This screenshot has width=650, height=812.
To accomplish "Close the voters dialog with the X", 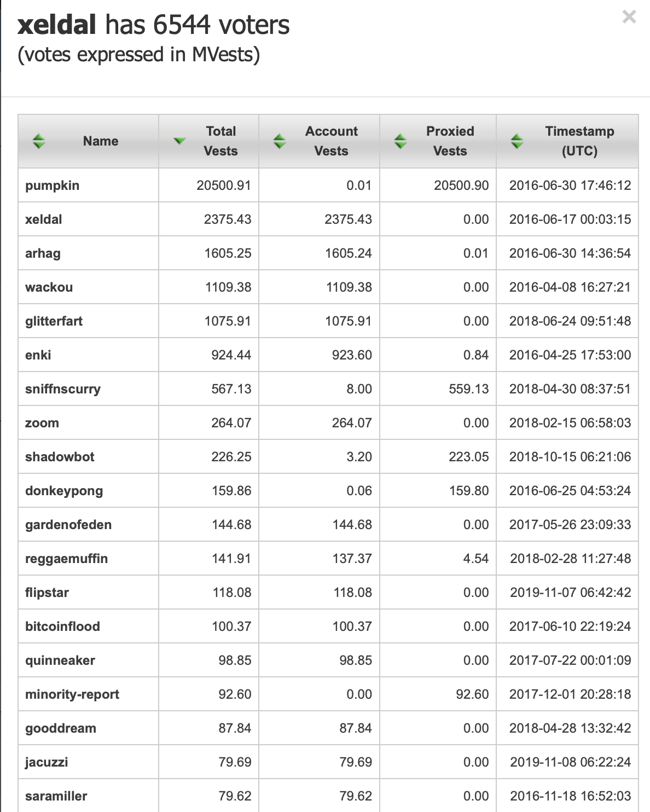I will click(x=629, y=18).
